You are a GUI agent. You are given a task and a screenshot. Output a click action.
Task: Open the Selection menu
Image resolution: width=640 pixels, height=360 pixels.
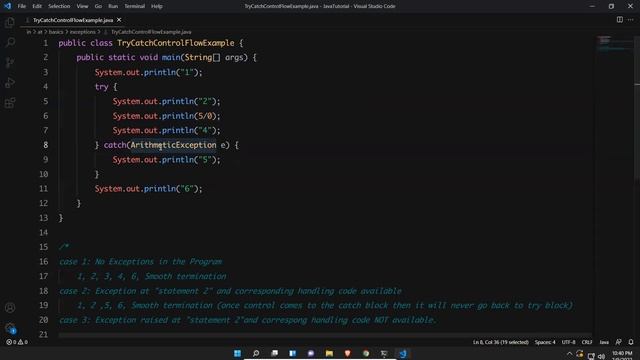(x=59, y=6)
